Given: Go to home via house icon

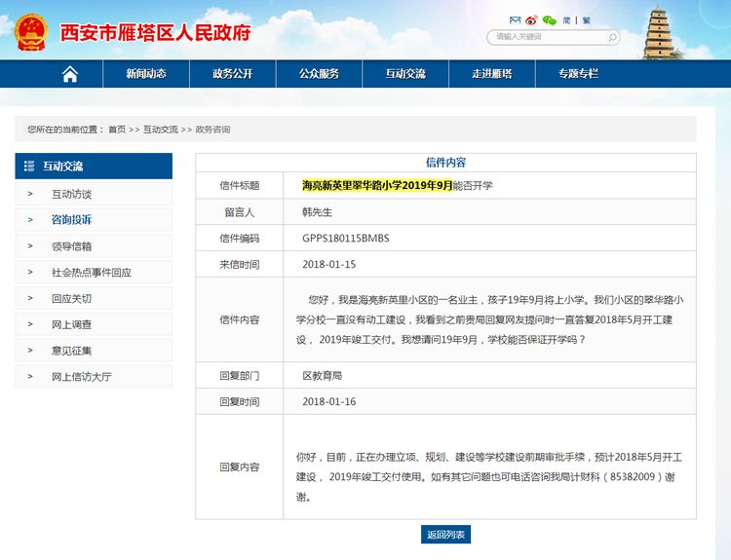Looking at the screenshot, I should point(69,74).
